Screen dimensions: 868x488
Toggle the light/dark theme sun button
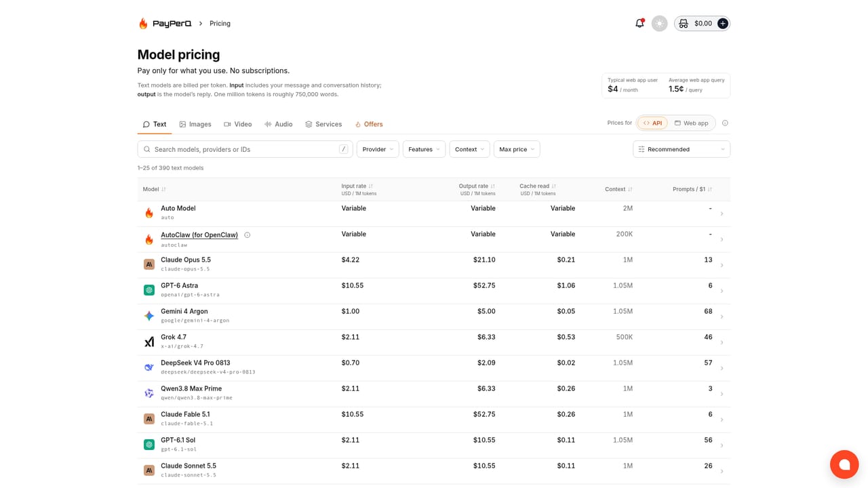(x=659, y=24)
